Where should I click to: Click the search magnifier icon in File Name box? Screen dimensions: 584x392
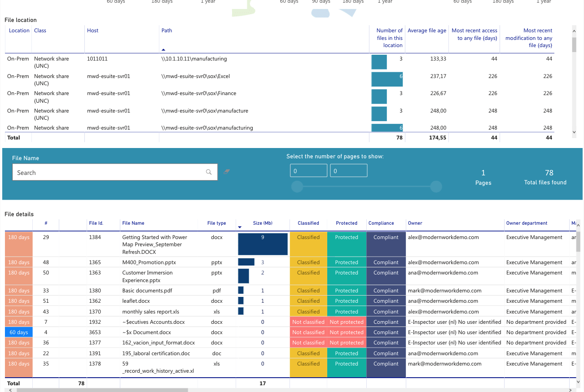[209, 172]
